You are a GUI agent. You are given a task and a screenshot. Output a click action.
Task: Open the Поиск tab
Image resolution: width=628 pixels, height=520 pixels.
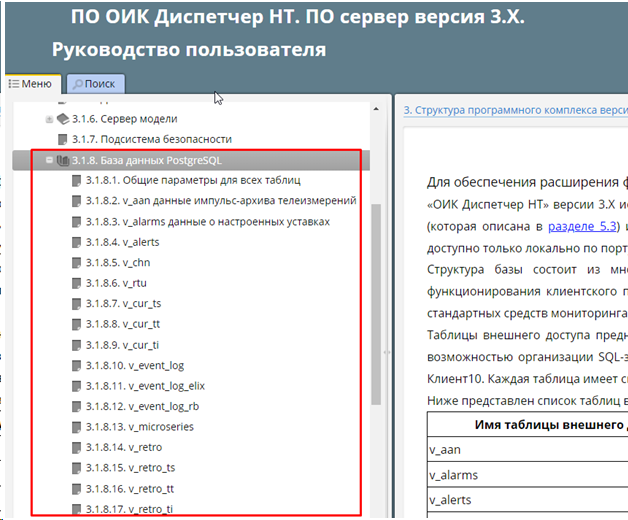click(x=94, y=85)
